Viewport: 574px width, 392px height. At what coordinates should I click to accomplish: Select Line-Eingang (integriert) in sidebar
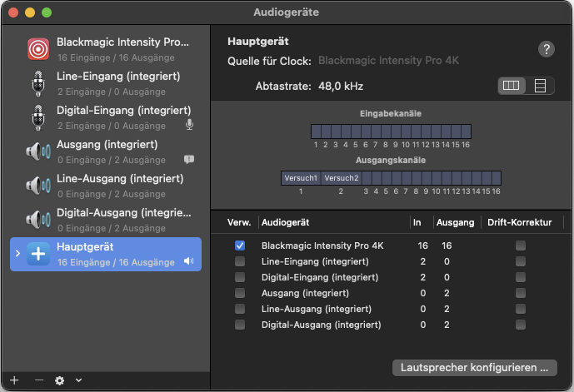coord(106,83)
